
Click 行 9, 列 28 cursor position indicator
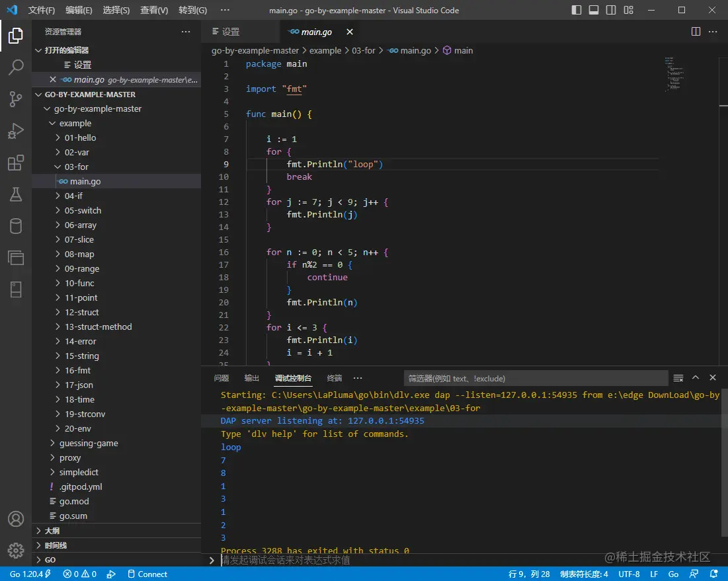[x=529, y=574]
